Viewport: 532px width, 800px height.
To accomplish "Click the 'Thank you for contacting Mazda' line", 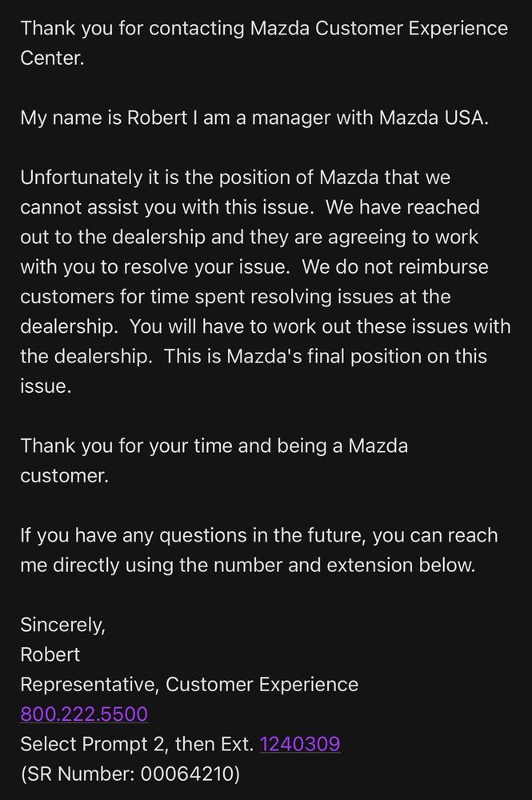I will point(164,28).
